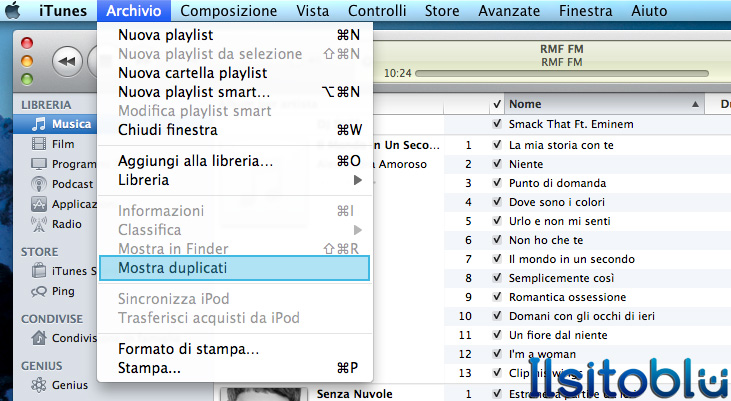Open Applicazioni library icon
The height and width of the screenshot is (401, 731).
pyautogui.click(x=39, y=204)
